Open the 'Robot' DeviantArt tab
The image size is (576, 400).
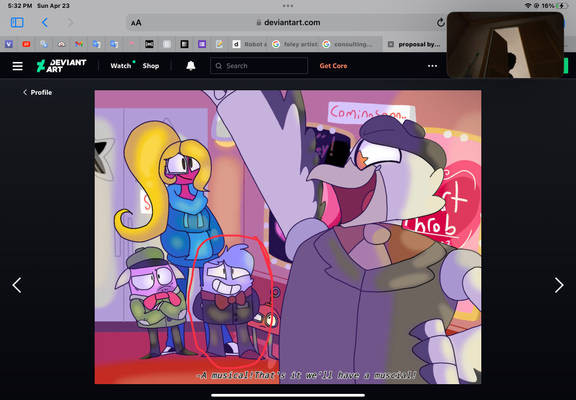click(250, 44)
